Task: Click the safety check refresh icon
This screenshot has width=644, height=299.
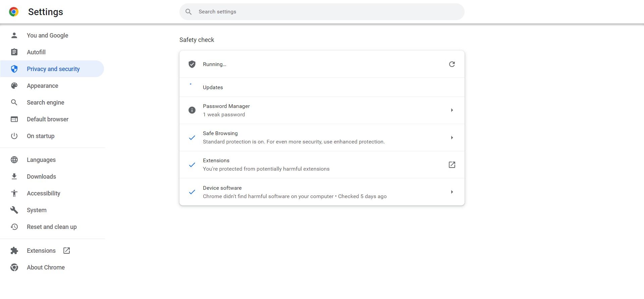Action: [x=452, y=64]
